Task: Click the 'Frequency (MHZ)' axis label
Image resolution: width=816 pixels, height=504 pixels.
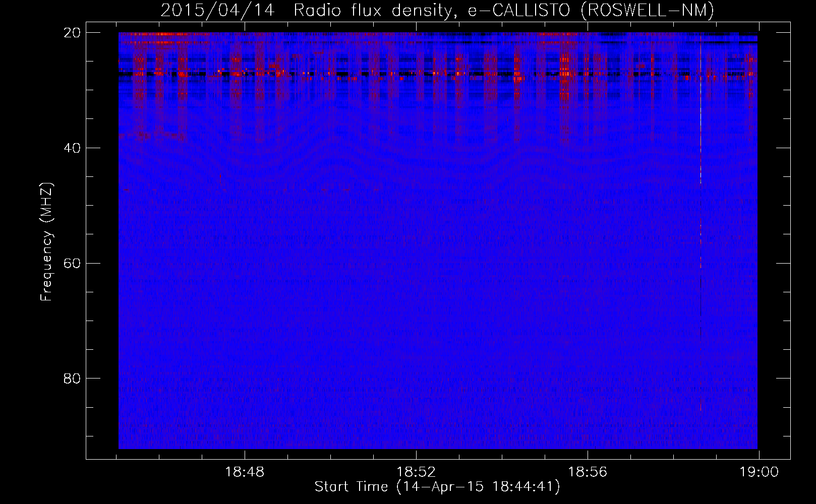Action: coord(46,242)
